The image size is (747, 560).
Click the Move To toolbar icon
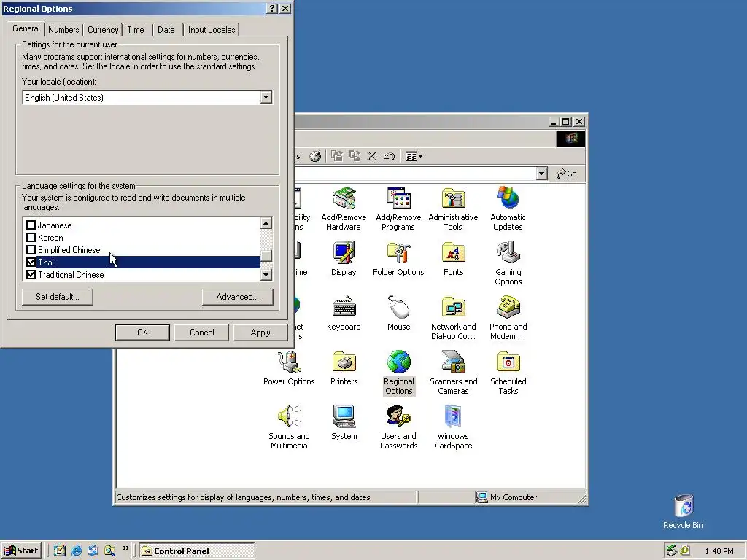point(337,156)
